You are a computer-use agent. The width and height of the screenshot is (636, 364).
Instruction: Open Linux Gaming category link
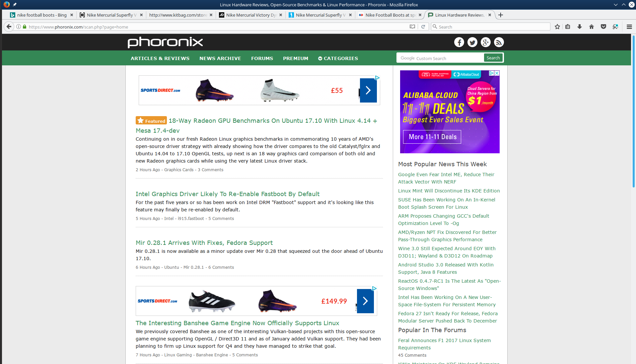[x=178, y=355]
